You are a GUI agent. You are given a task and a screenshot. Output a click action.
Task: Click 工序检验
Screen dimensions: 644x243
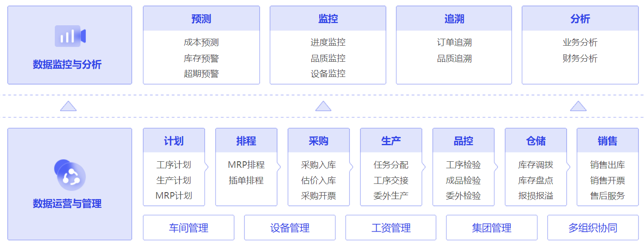[463, 165]
